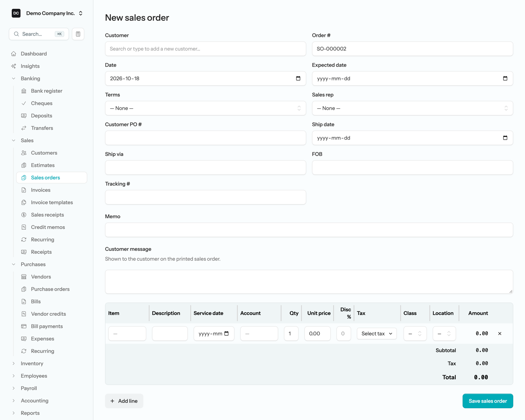
Task: Click the Order # input field
Action: (413, 49)
